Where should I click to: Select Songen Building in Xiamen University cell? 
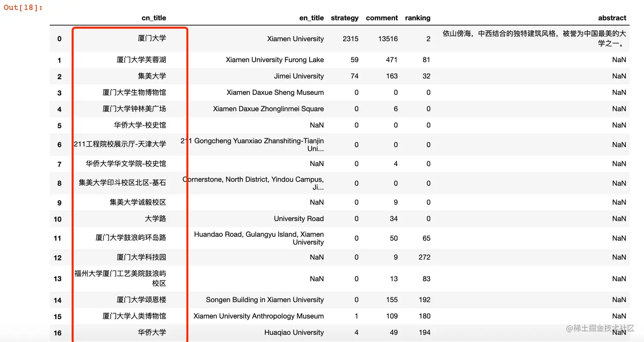point(265,300)
